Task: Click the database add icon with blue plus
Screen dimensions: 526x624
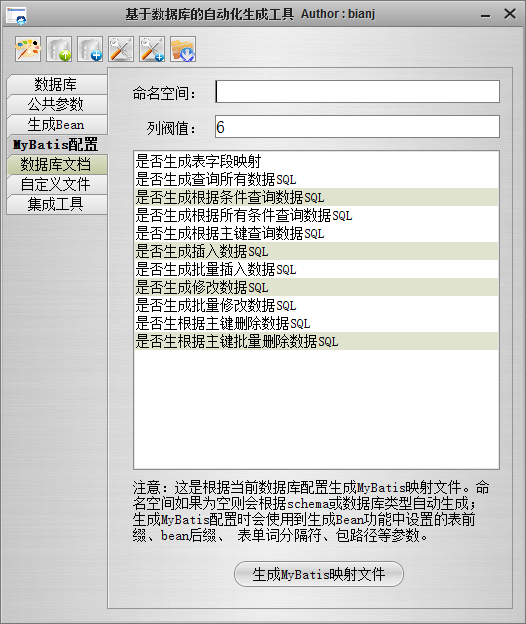Action: click(90, 49)
